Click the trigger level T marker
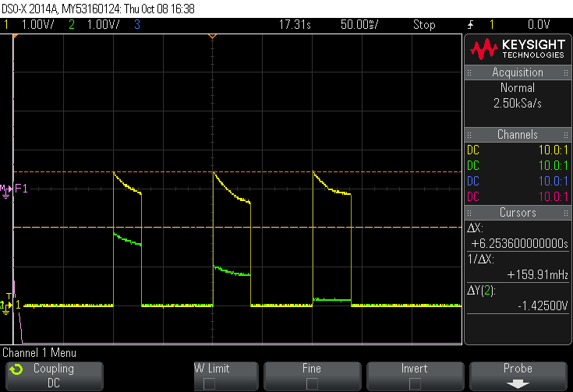 9,296
